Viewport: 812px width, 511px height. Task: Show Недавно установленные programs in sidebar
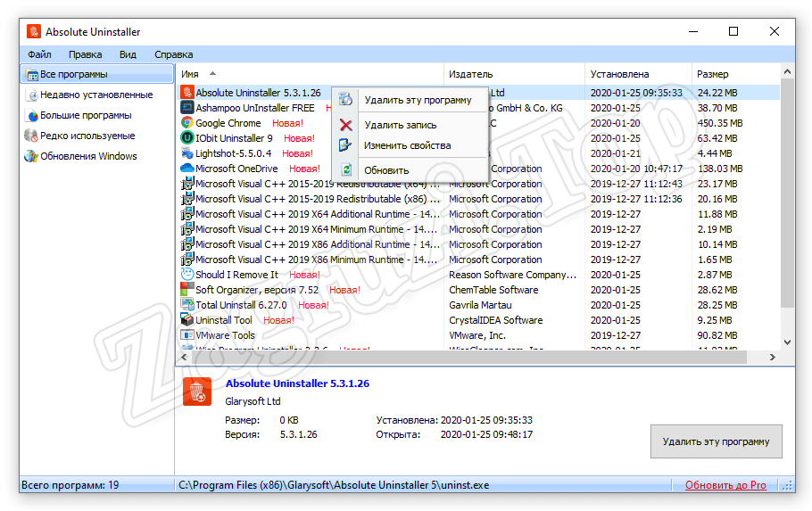coord(96,95)
